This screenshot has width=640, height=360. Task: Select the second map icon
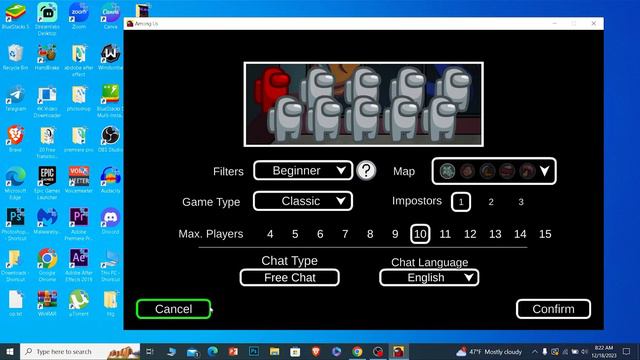[467, 171]
